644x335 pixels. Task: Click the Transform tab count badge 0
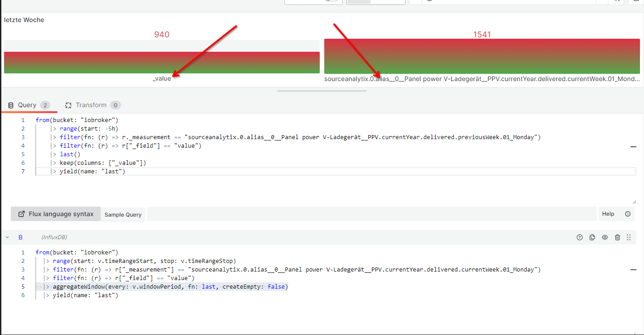[115, 105]
